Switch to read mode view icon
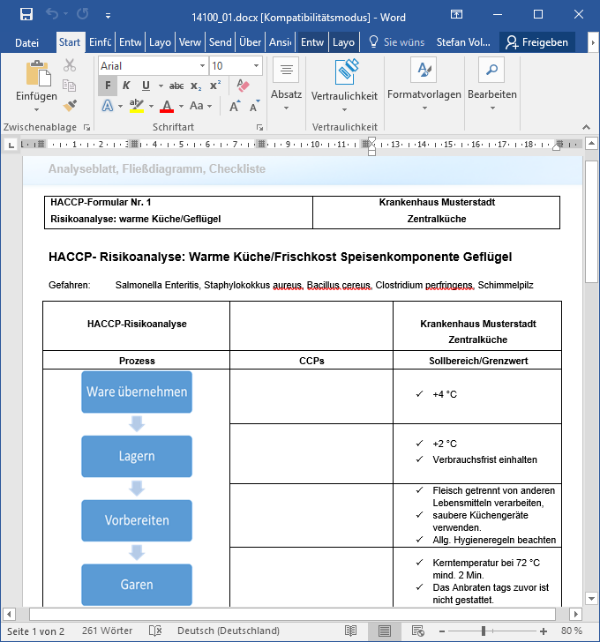This screenshot has width=600, height=642. coord(350,631)
